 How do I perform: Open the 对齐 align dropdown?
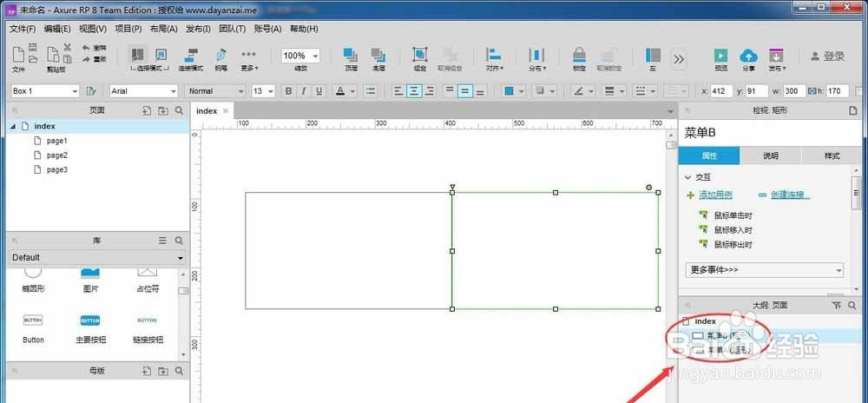pos(493,60)
